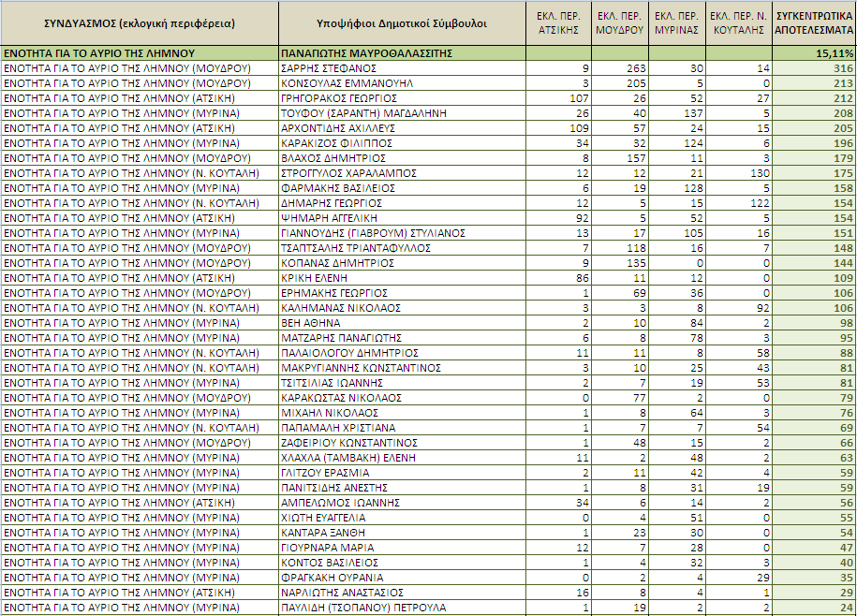The width and height of the screenshot is (857, 616).
Task: Click candidate 'ΚΑΡΑΚΩΣΤΑΣ ΝΙΚΟΛΑΟΣ'
Action: pyautogui.click(x=341, y=398)
